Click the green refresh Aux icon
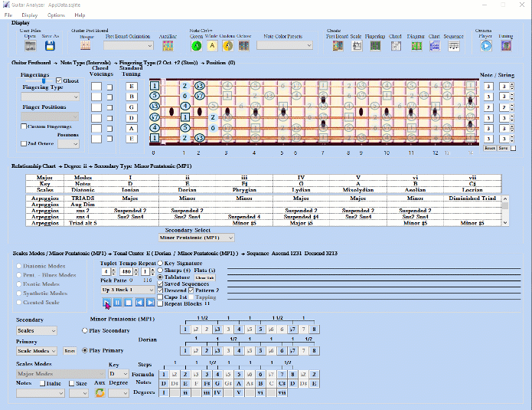This screenshot has height=410, width=532. [100, 392]
